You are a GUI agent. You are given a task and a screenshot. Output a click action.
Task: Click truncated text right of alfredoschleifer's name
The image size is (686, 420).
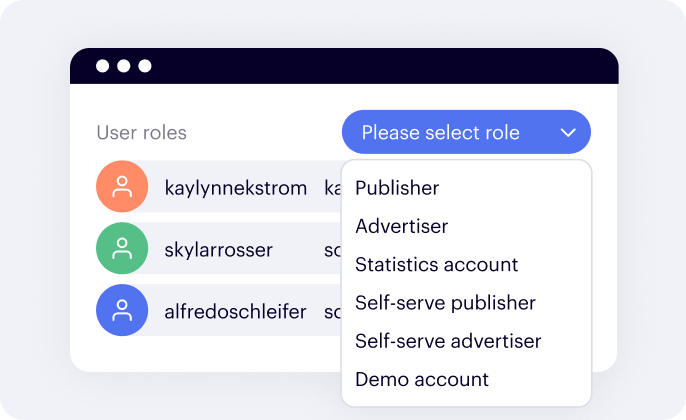point(332,312)
